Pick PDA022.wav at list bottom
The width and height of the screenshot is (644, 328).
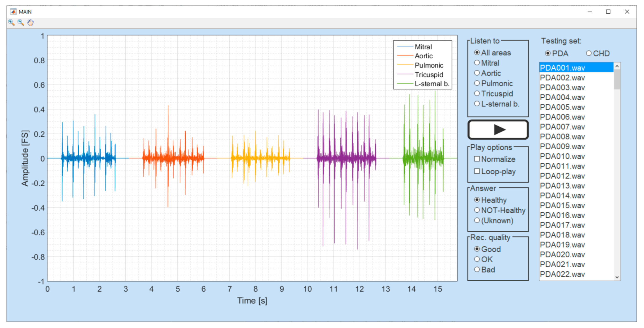point(562,274)
